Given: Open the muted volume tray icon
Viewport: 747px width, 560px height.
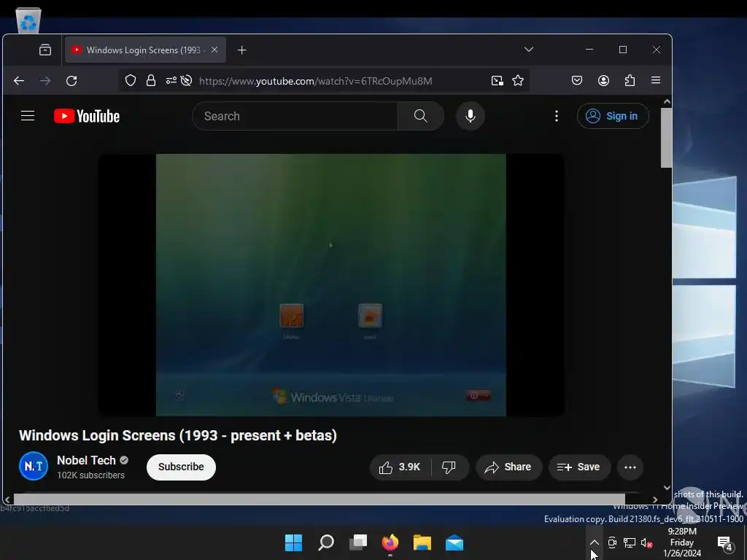Looking at the screenshot, I should pos(646,542).
